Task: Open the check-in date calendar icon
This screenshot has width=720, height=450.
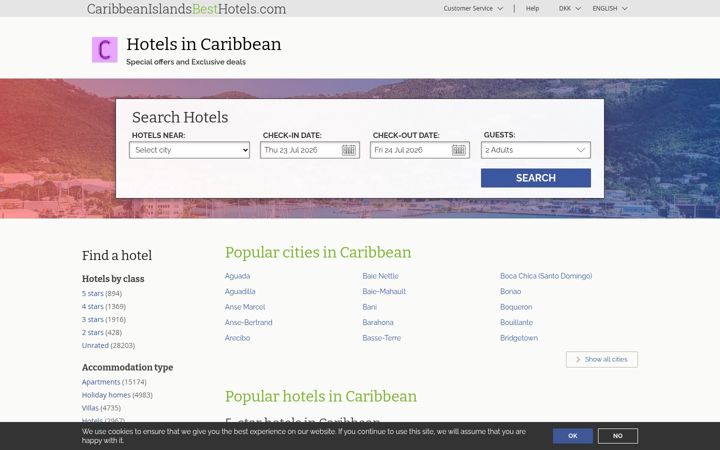Action: pos(349,150)
